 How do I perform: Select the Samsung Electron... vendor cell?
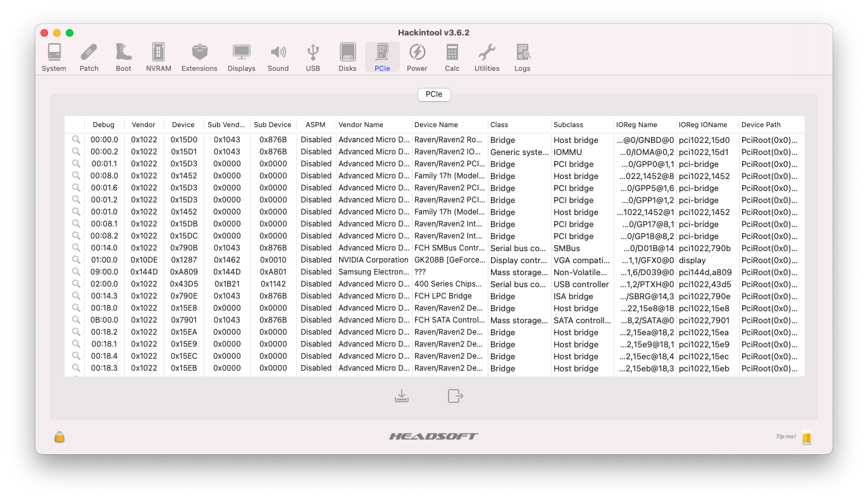click(374, 272)
